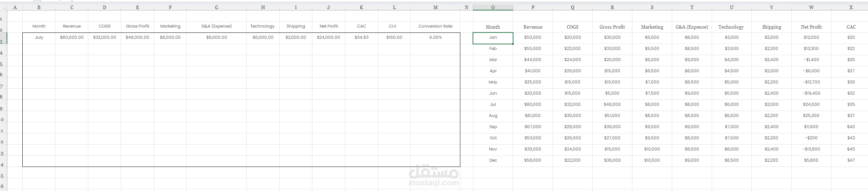Screen dimensions: 868x191
Task: Click the Aug revenue cell showing $81,000
Action: tap(533, 116)
